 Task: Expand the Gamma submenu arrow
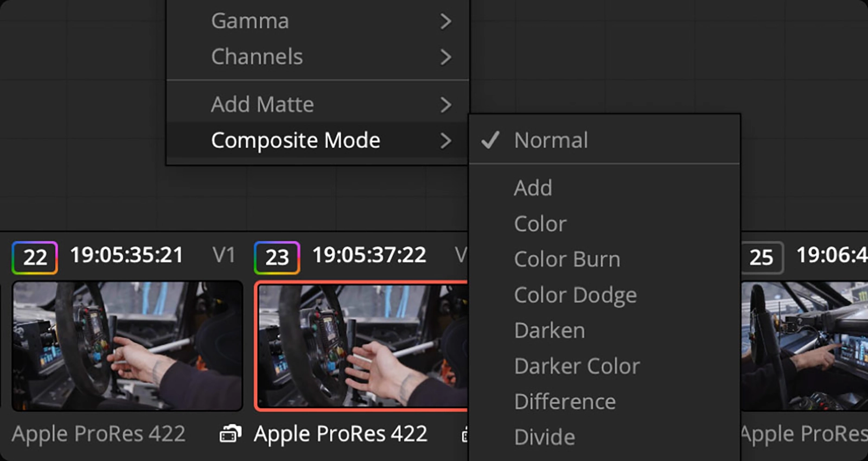445,21
